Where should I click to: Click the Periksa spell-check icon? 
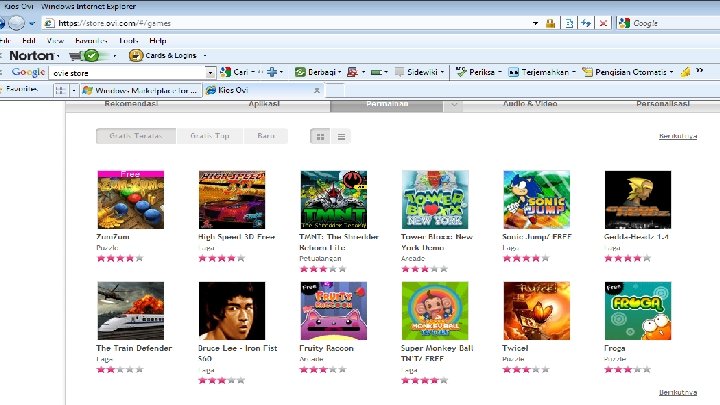click(461, 72)
